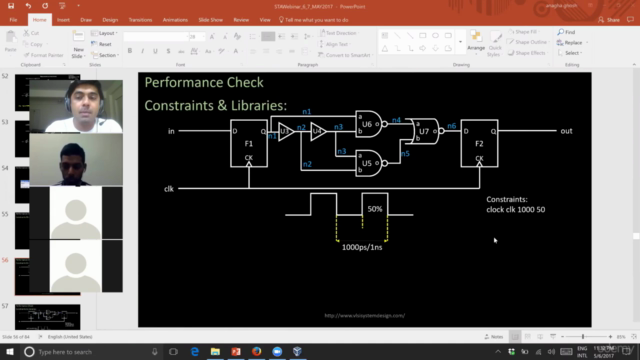Open the Design ribbon tab

point(110,20)
